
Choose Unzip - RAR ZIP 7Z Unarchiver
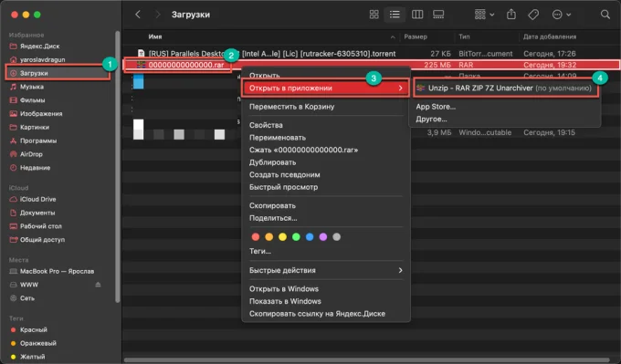click(x=505, y=88)
